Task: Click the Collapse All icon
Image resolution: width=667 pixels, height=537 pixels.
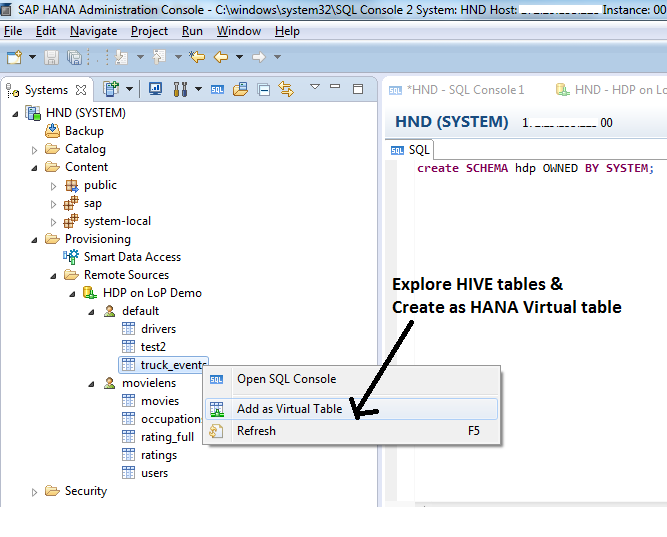Action: coord(264,90)
